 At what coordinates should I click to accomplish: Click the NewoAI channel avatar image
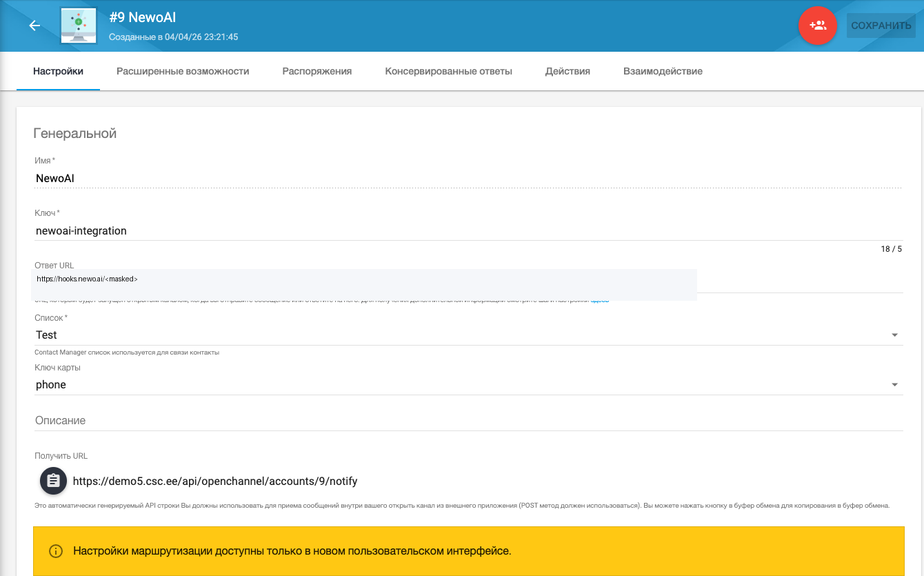point(79,26)
